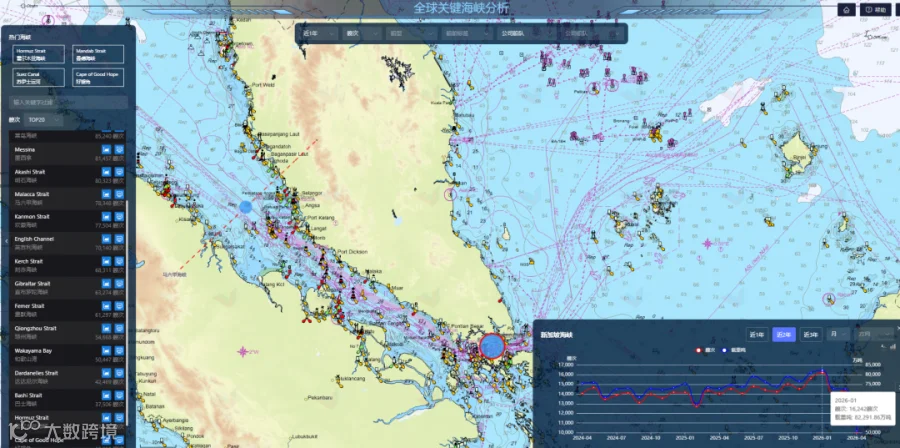Click the Port Dickson map label
The height and width of the screenshot is (448, 900).
[352, 252]
